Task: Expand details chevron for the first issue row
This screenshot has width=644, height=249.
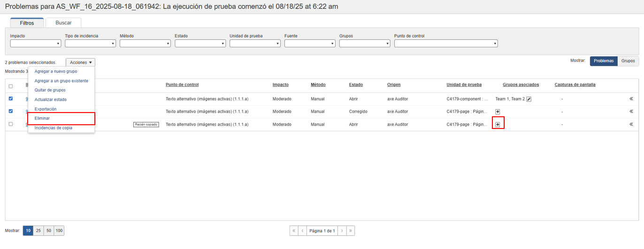Action: click(x=631, y=99)
